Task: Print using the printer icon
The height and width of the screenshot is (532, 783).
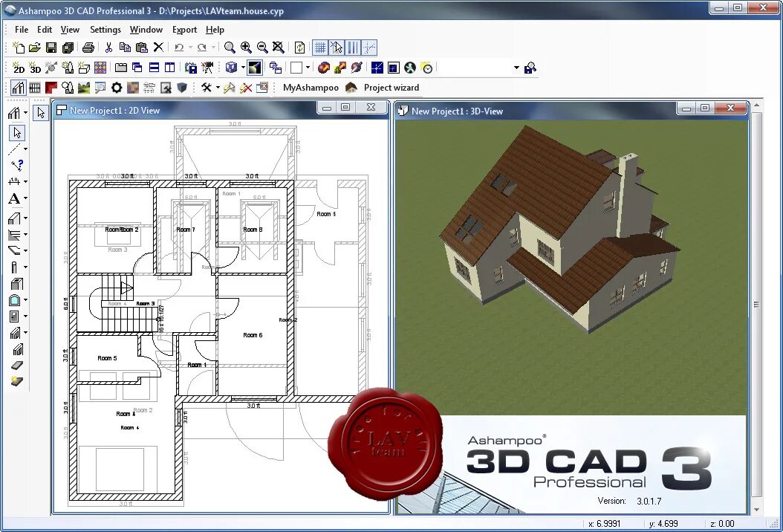Action: pyautogui.click(x=88, y=48)
